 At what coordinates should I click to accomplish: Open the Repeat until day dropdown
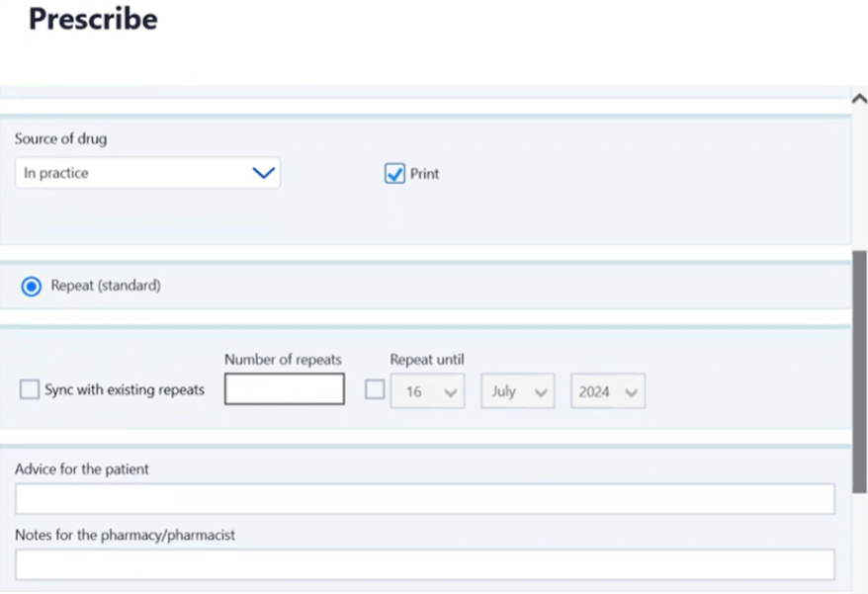[x=427, y=391]
